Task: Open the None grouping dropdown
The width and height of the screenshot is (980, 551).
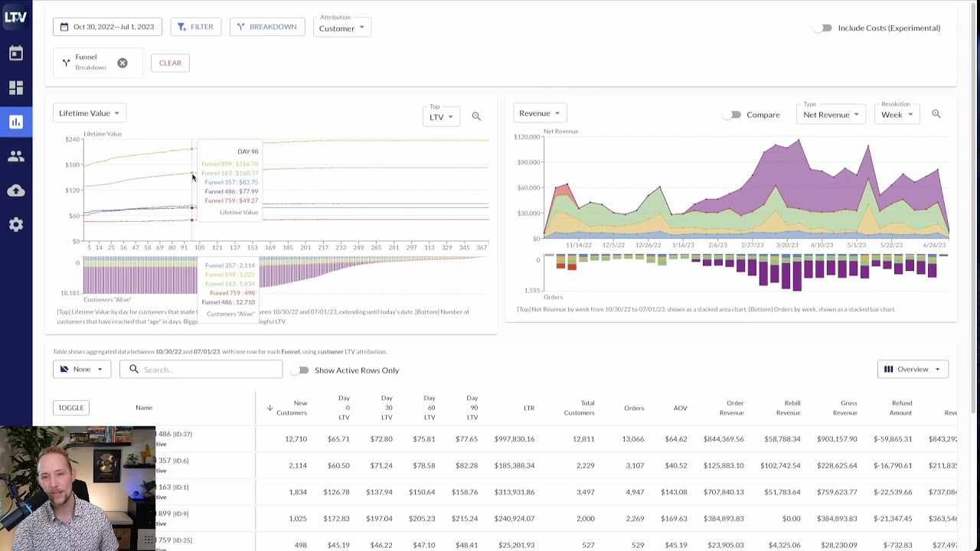Action: pos(82,370)
